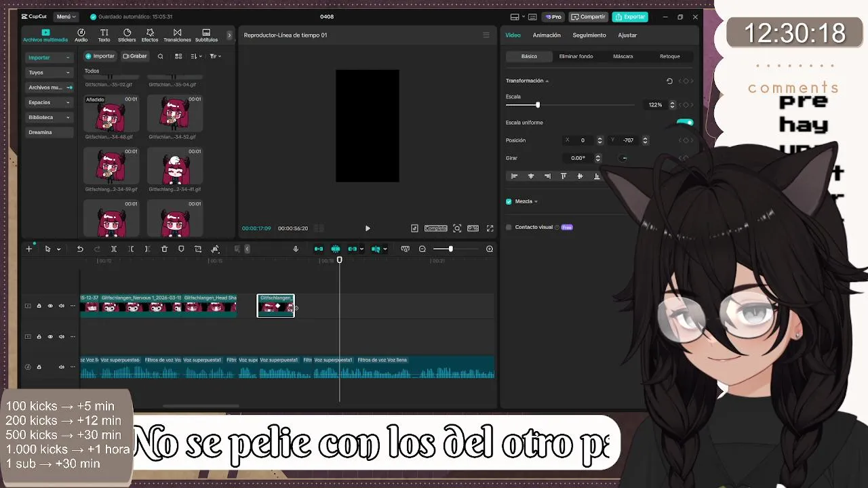Search media with magnifier icon
Image resolution: width=868 pixels, height=488 pixels.
tap(160, 56)
